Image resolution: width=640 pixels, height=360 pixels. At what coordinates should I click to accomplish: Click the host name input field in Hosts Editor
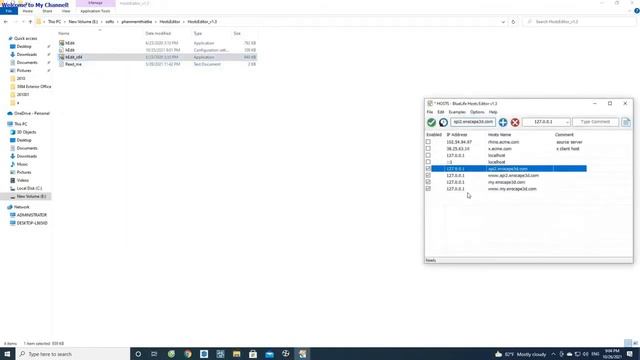tap(473, 122)
